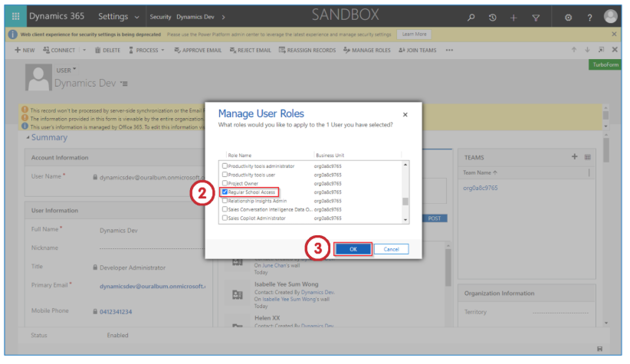
Task: Click the plus quick create icon
Action: pos(514,17)
